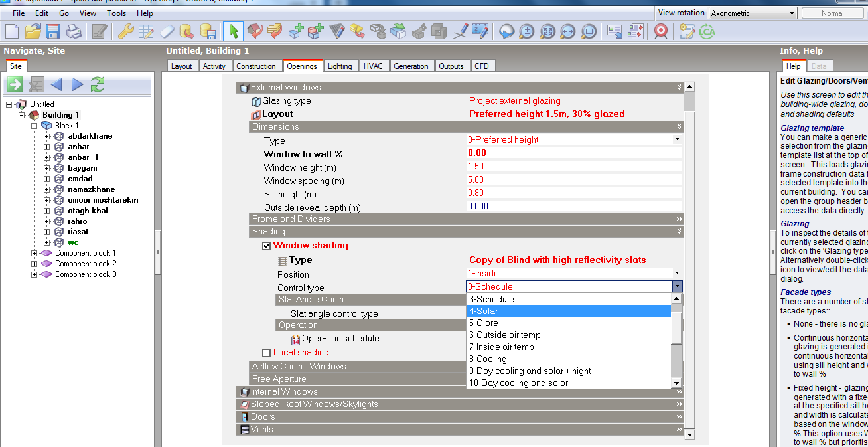Click the green refresh arrows in navigator
The image size is (868, 447).
98,84
